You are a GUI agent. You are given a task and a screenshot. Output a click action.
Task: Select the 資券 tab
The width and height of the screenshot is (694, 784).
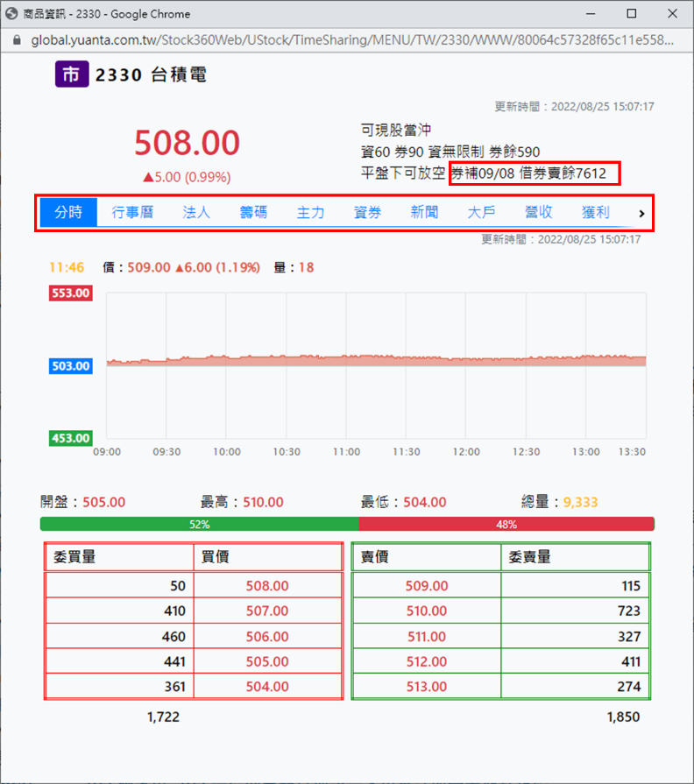tap(367, 212)
